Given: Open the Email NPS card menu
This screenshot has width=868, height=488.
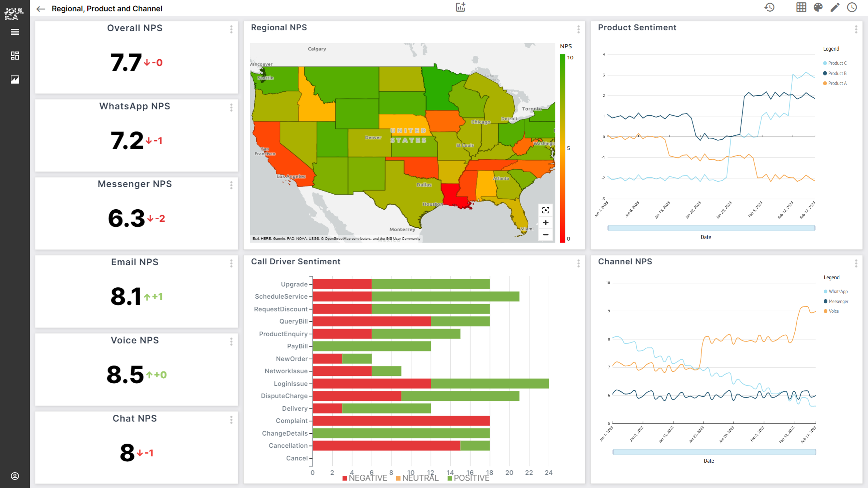Looking at the screenshot, I should click(x=231, y=263).
